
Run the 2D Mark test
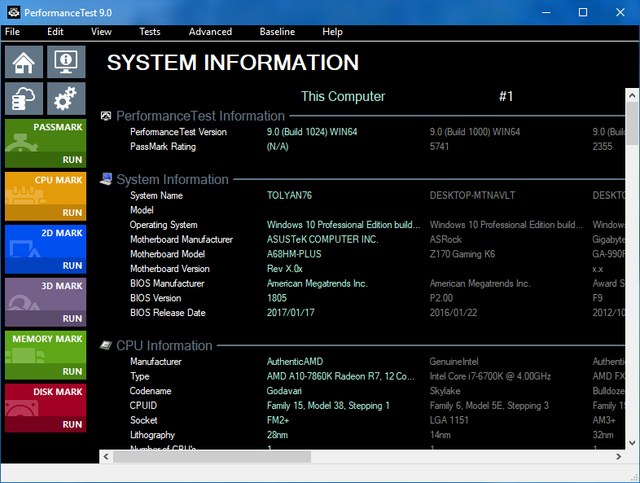(72, 266)
